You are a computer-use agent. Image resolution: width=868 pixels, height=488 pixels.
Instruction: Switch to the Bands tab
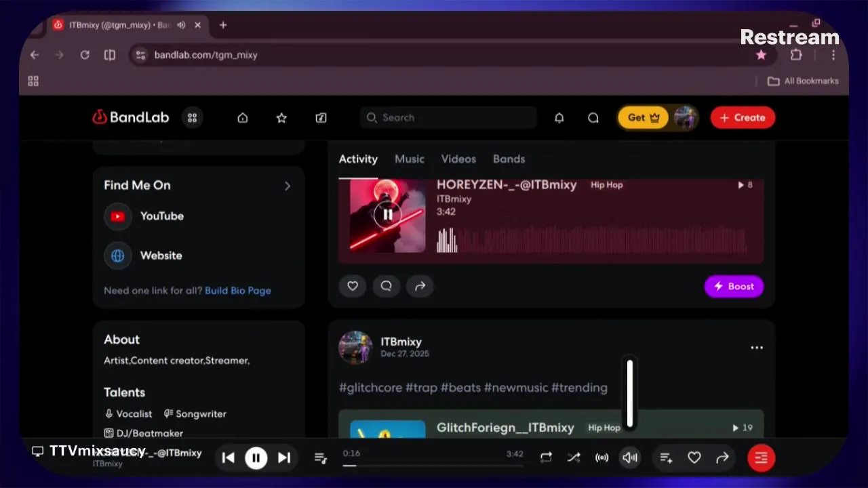[x=509, y=159]
